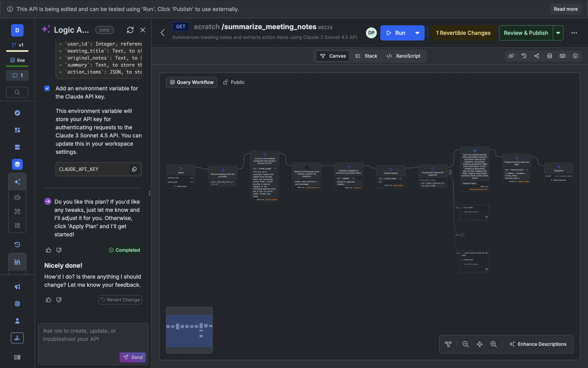Toggle the Public access setting
Image resolution: width=588 pixels, height=368 pixels.
pyautogui.click(x=234, y=82)
